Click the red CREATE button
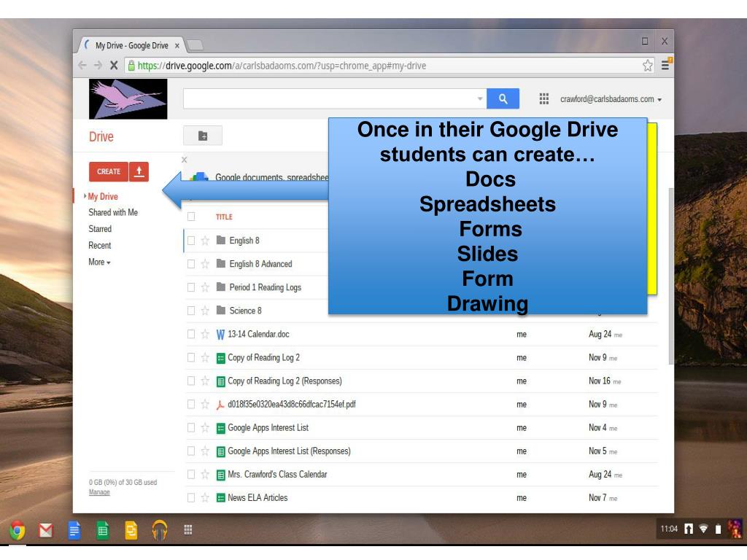747x560 pixels. pos(109,171)
